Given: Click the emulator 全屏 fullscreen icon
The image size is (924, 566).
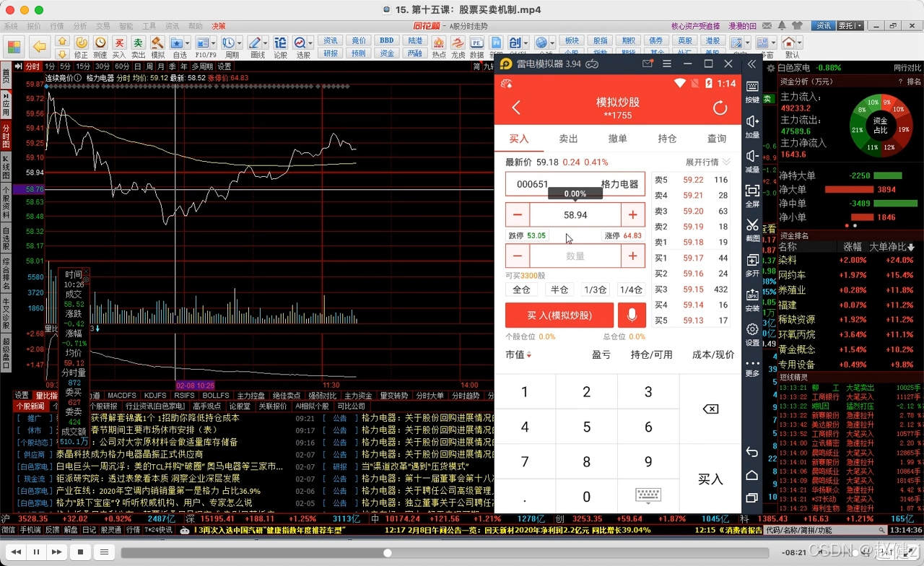Looking at the screenshot, I should [x=752, y=195].
